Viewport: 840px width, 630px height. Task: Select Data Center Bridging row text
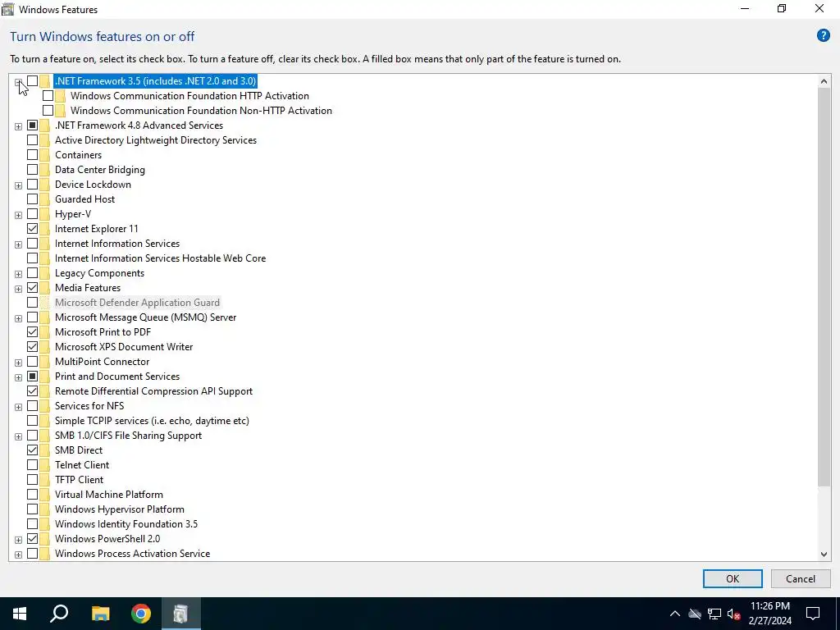tap(99, 170)
